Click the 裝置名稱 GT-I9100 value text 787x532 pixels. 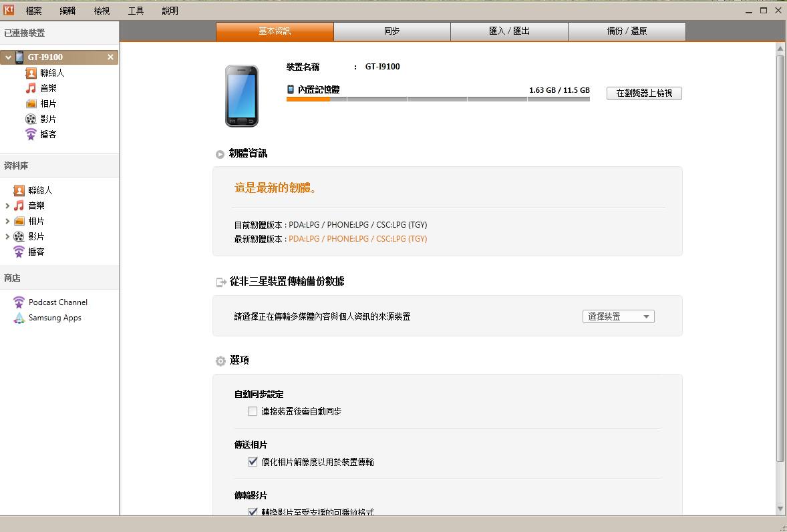pos(382,67)
